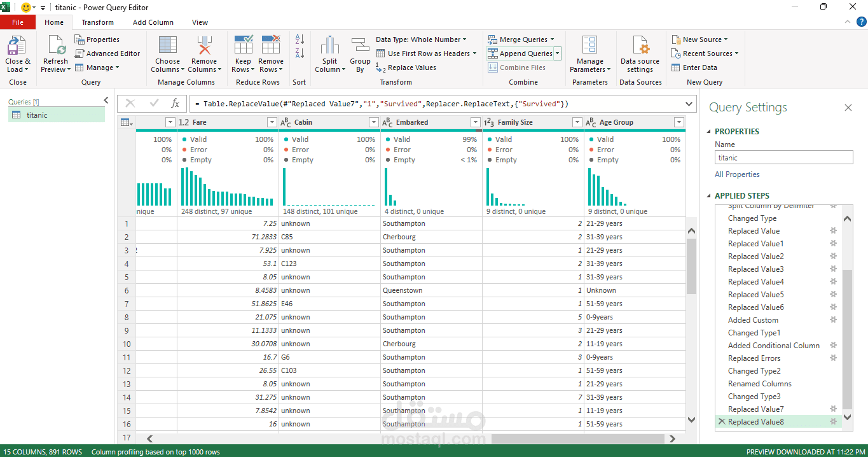
Task: Open the Fare column filter dropdown
Action: [272, 122]
